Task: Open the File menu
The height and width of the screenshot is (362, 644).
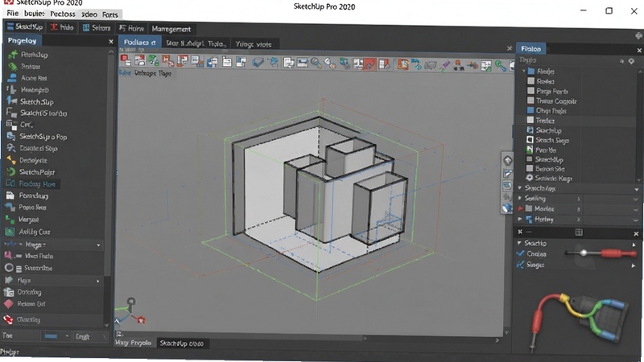Action: 12,14
